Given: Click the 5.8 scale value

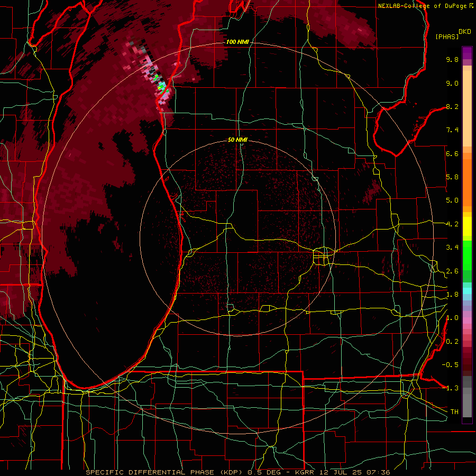Looking at the screenshot, I should pos(452,177).
